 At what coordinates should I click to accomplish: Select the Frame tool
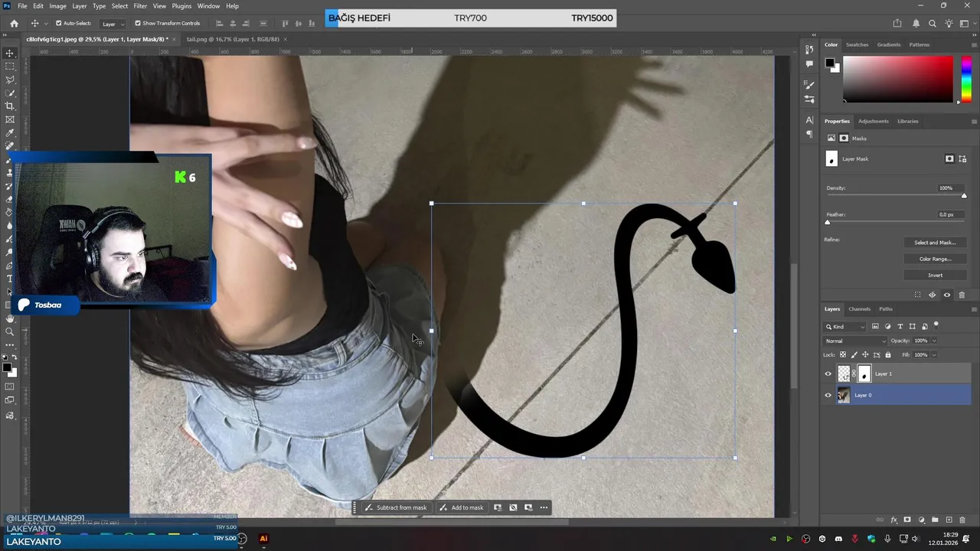(x=10, y=119)
